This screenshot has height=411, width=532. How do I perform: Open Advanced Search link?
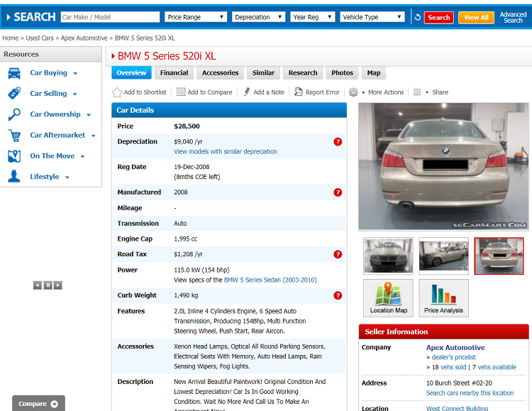[513, 17]
